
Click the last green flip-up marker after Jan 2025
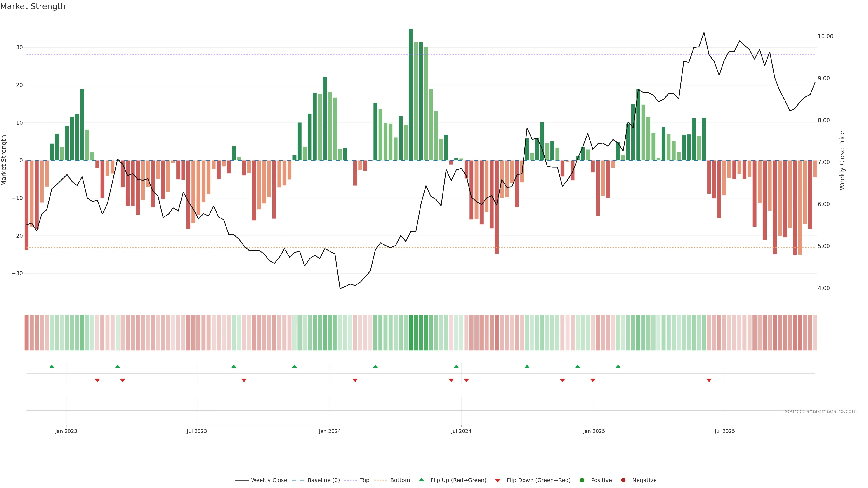618,366
